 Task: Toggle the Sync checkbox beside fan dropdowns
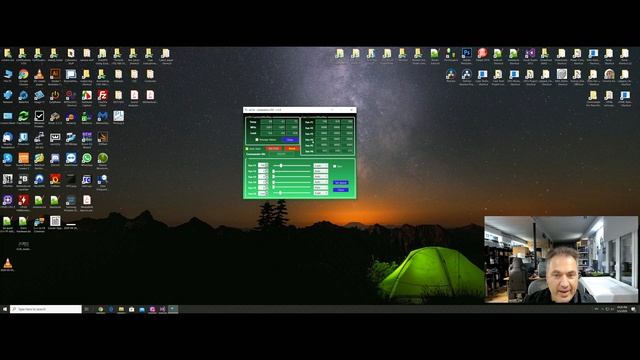(x=334, y=167)
